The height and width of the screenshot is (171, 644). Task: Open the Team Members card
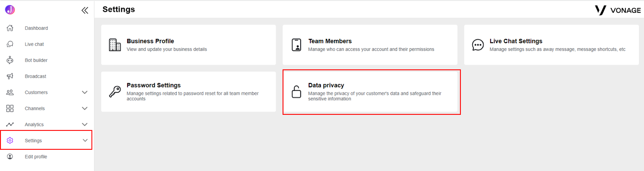(x=370, y=45)
